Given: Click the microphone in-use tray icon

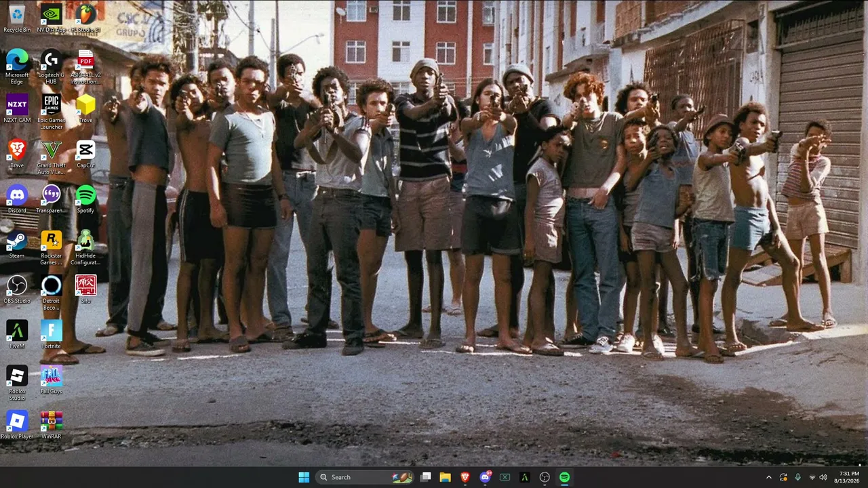Looking at the screenshot, I should click(797, 477).
